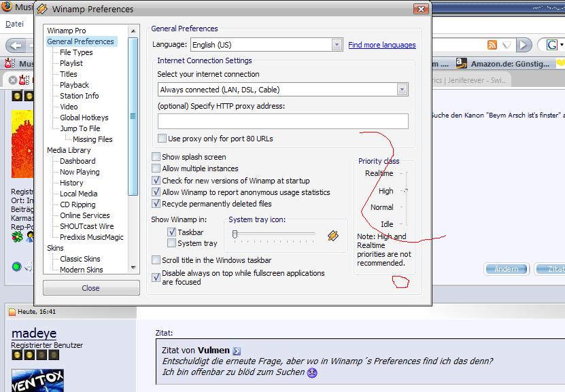Screen dimensions: 565x392
Task: Enable Scroll title in the Windows taskbar
Action: point(156,260)
